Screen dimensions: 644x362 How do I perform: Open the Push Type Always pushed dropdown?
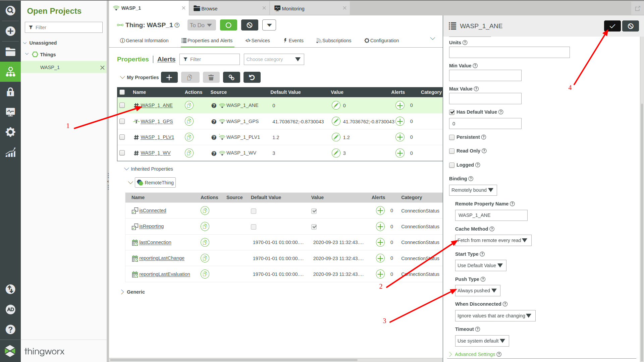(x=478, y=291)
